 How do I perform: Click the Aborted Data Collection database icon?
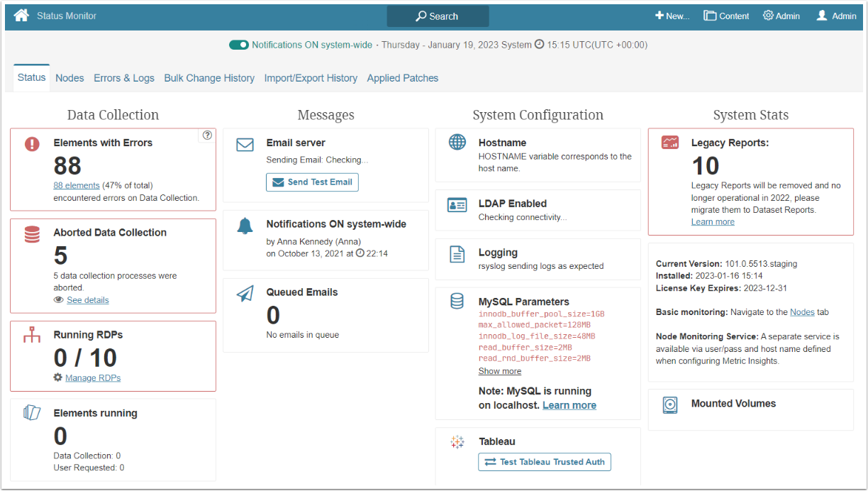(x=32, y=234)
